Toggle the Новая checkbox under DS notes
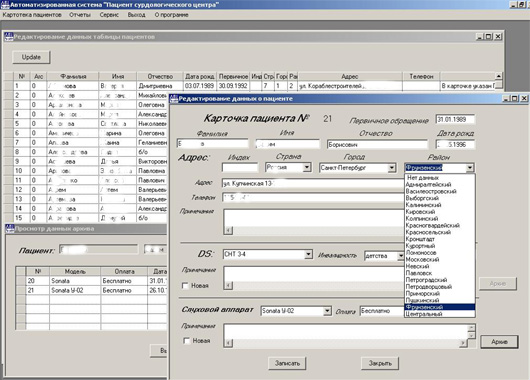The image size is (530, 380). click(185, 286)
